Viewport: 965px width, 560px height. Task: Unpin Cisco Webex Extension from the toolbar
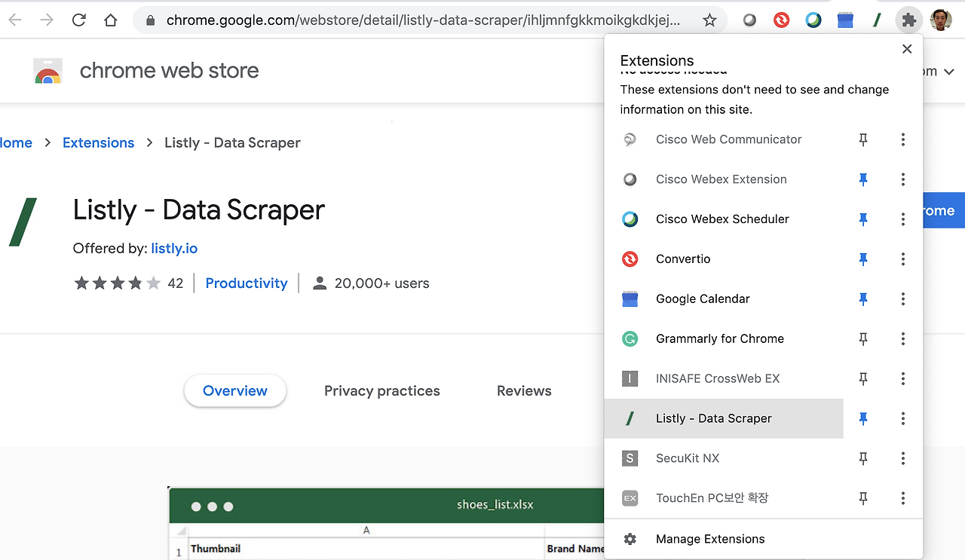(863, 179)
